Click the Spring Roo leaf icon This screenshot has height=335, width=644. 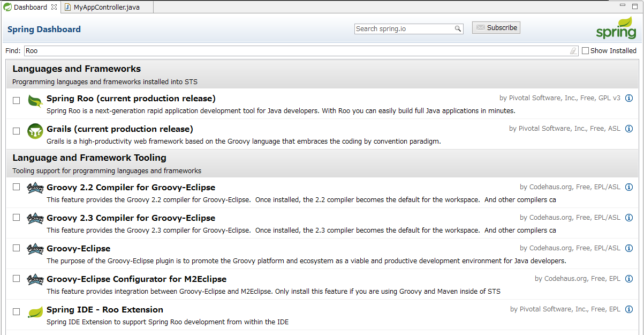coord(35,100)
